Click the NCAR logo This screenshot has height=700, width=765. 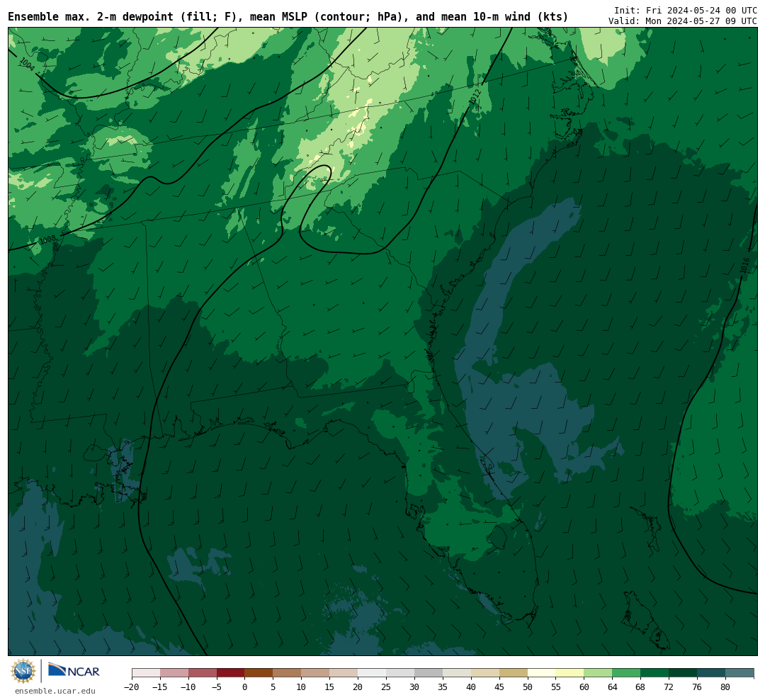pos(74,670)
